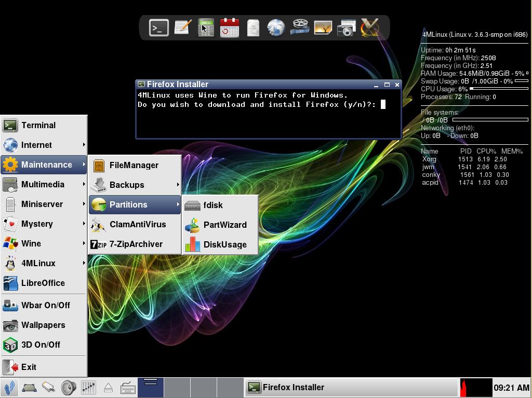Launch the terminal from the top dock
This screenshot has height=398, width=532.
[159, 28]
